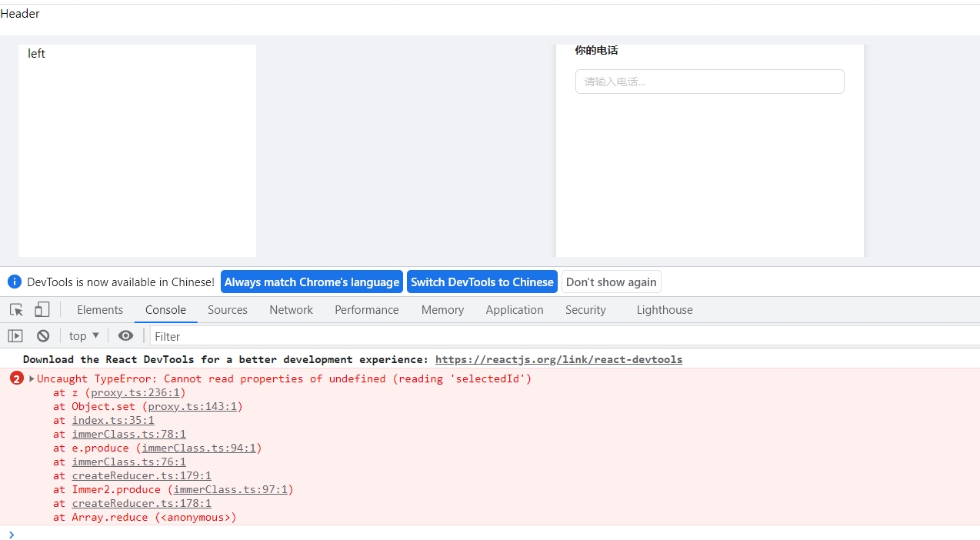Click the 你的电话 label
Screen dimensions: 980x540
pyautogui.click(x=596, y=51)
